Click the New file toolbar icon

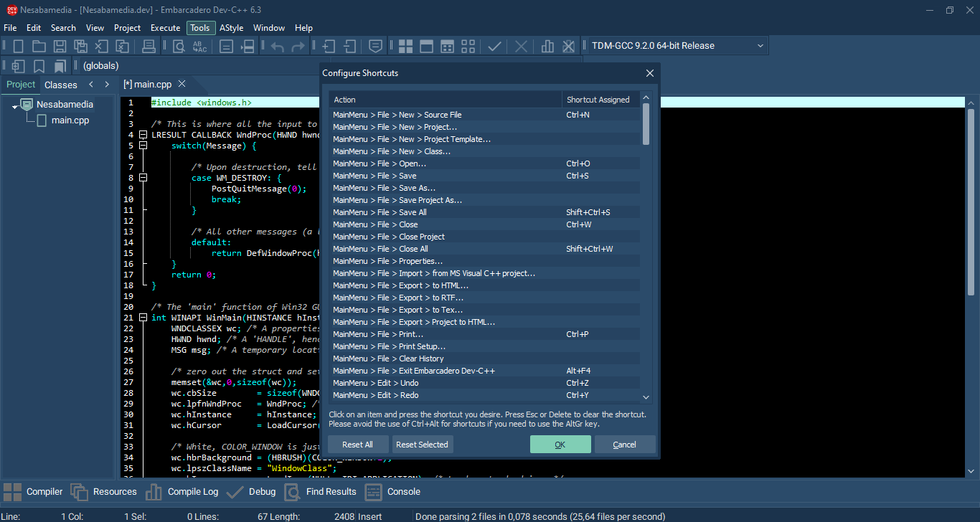click(19, 47)
